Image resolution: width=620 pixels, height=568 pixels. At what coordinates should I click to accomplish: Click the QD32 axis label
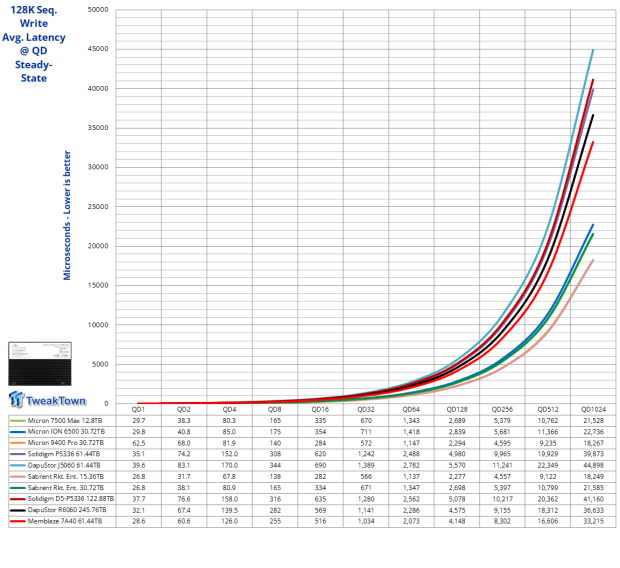[x=366, y=409]
